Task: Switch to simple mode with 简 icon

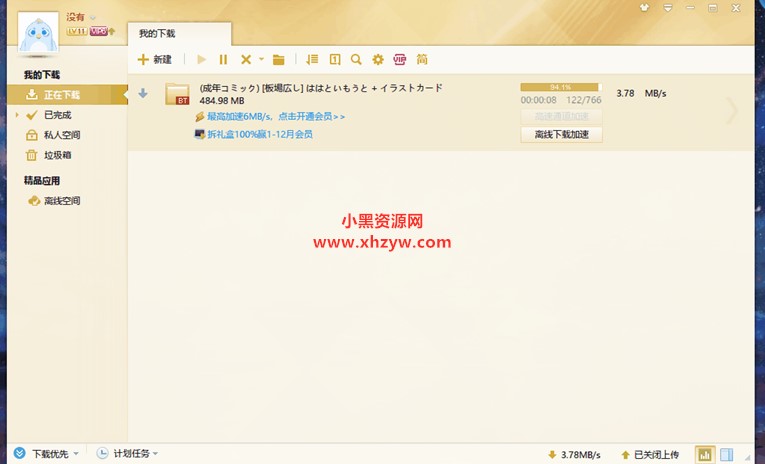Action: pos(422,60)
